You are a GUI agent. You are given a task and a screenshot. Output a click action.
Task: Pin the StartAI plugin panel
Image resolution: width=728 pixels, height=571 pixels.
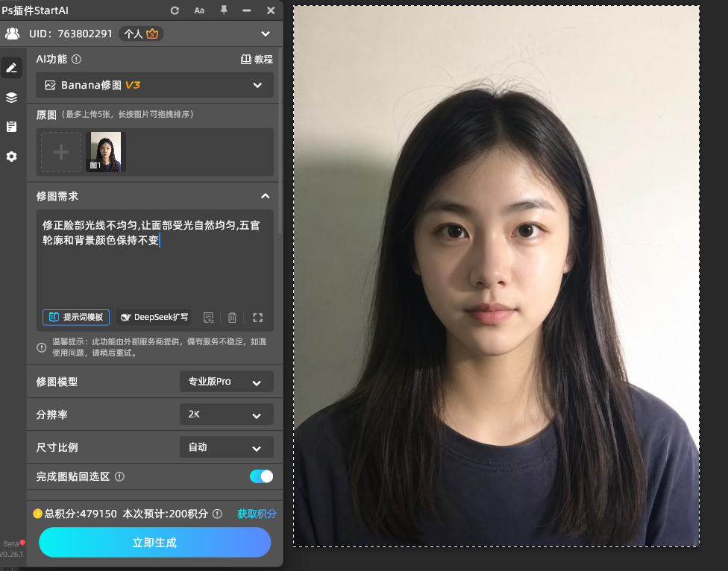(x=224, y=10)
